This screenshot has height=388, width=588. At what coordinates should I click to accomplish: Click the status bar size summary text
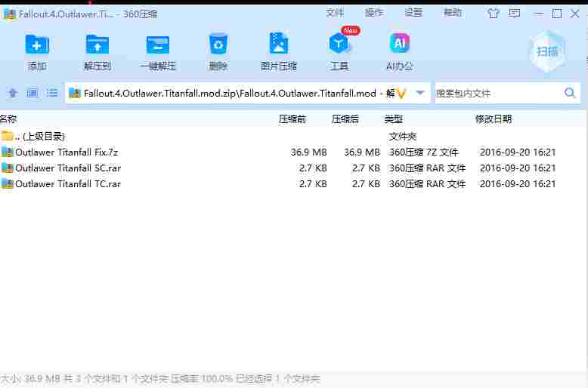click(160, 379)
